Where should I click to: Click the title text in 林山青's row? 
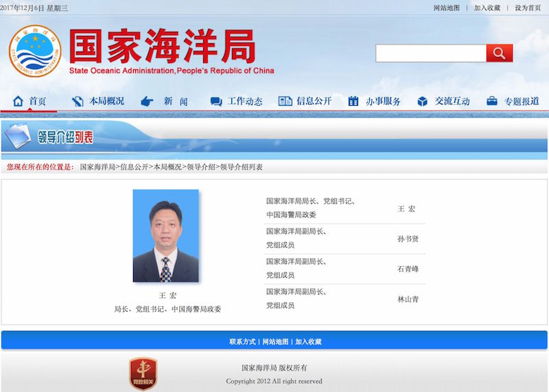tap(296, 299)
